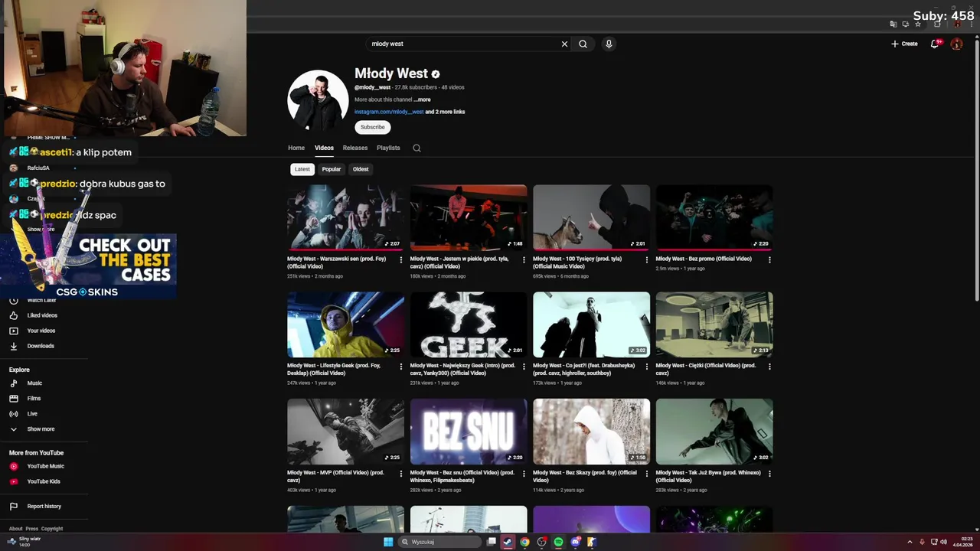
Task: Open the YouTube account avatar menu
Action: pyautogui.click(x=956, y=44)
